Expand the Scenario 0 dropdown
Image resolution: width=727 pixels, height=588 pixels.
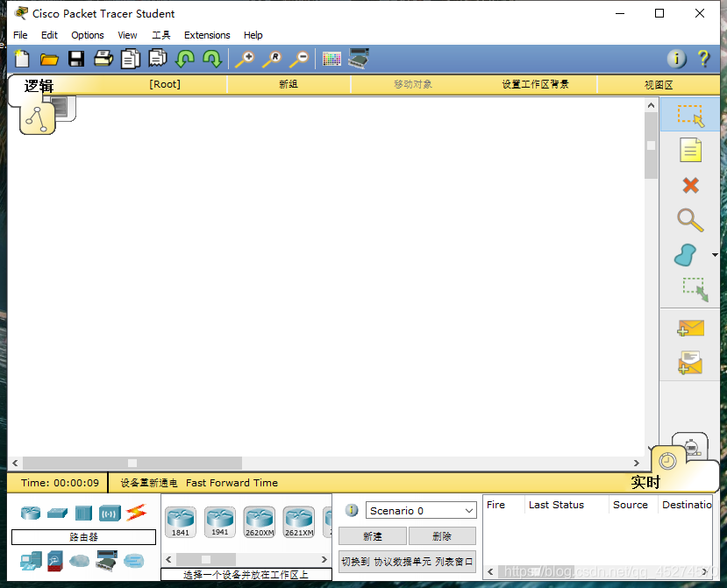(421, 511)
